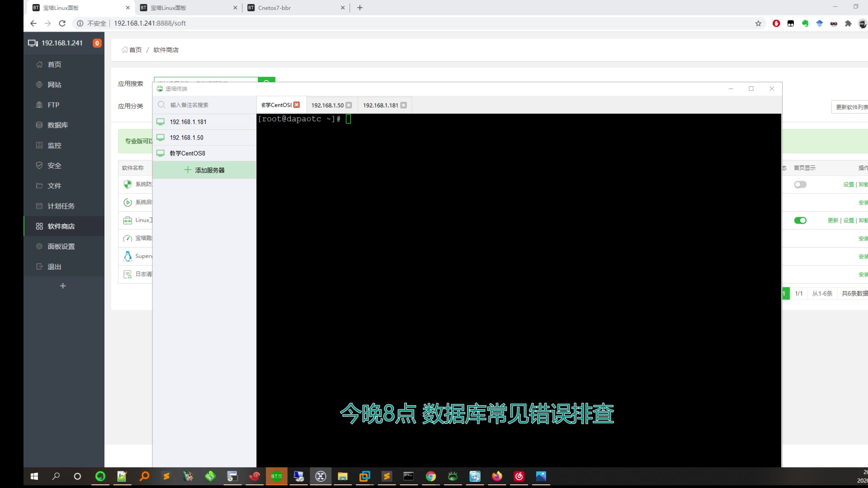Toggle on the 首页显示 switch in first row

(800, 184)
